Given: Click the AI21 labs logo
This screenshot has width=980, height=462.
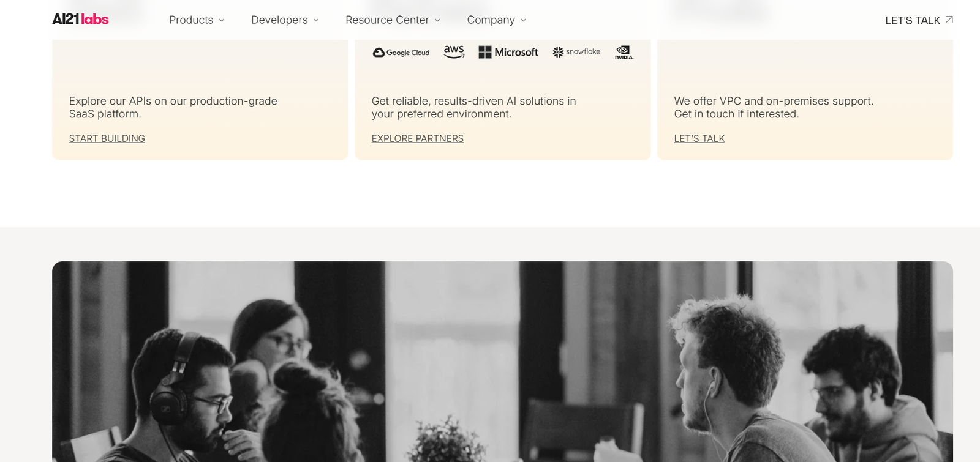Looking at the screenshot, I should pos(80,20).
